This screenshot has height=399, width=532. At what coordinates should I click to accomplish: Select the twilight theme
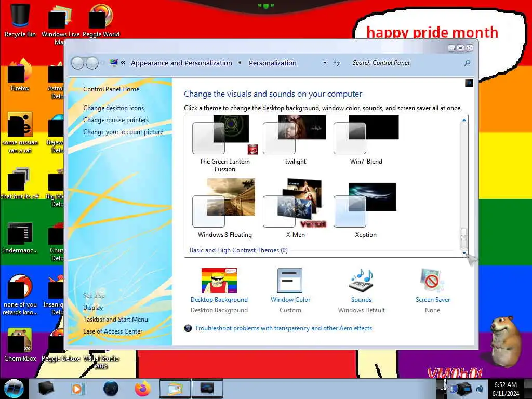tap(295, 140)
